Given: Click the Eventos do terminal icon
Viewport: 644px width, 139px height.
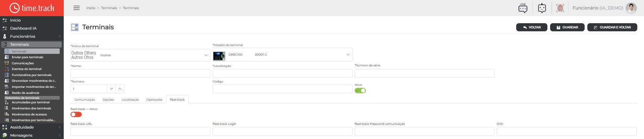Looking at the screenshot, I should [7, 69].
